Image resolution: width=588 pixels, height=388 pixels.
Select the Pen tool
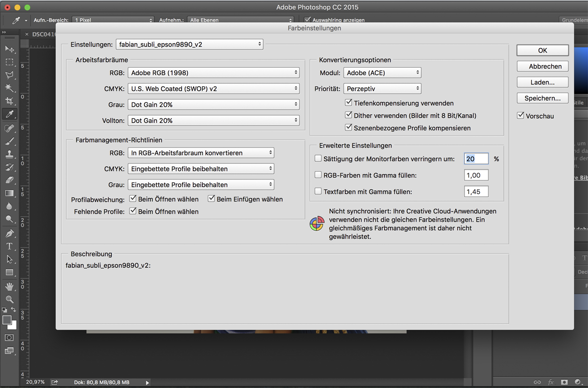point(9,233)
